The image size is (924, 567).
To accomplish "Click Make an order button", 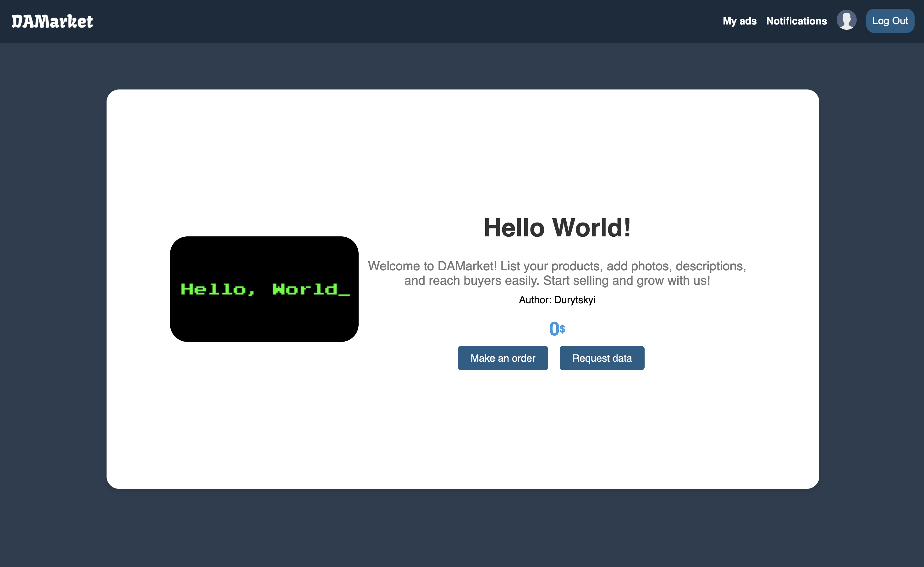I will (x=503, y=358).
